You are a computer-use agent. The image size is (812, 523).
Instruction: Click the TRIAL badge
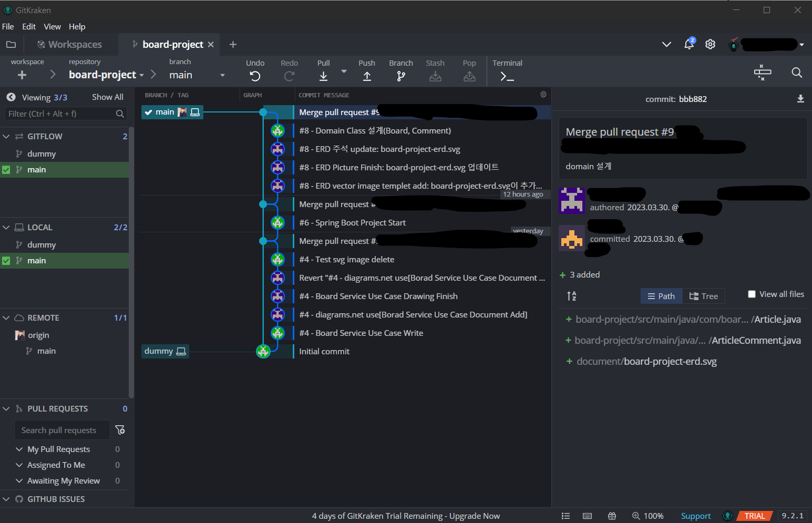coord(755,516)
